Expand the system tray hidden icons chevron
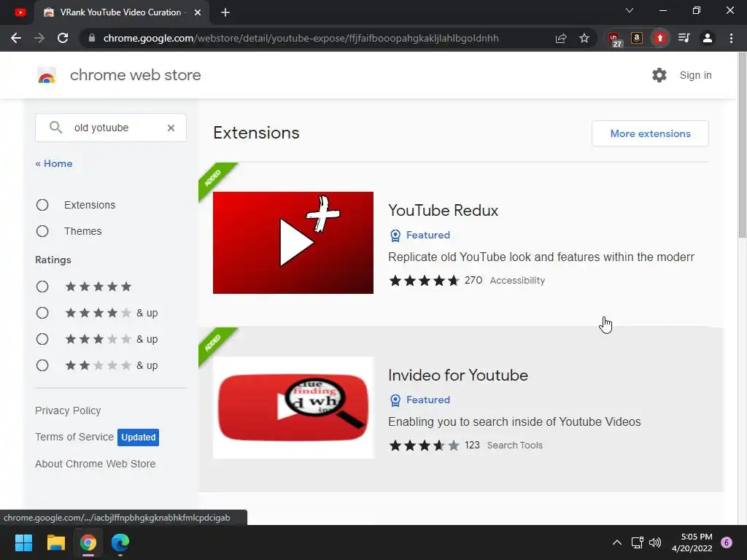The image size is (747, 560). tap(617, 542)
